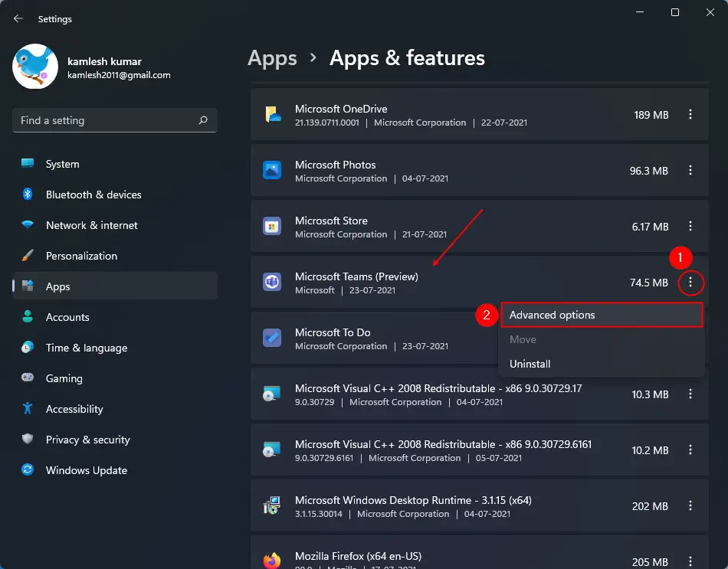Click the Bluetooth icon in sidebar
Screen dimensions: 728x569
coord(28,194)
